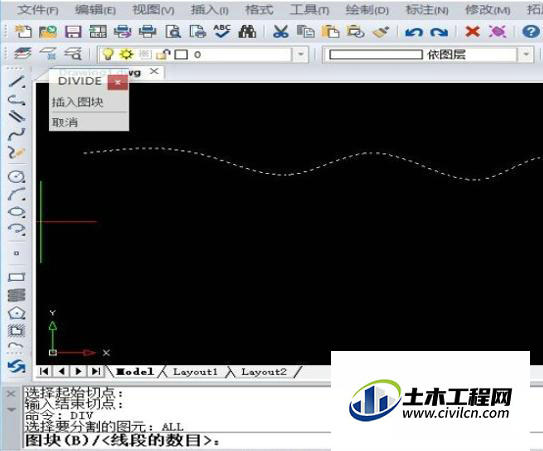Click the Redo arrow icon
The image size is (543, 451).
click(439, 33)
